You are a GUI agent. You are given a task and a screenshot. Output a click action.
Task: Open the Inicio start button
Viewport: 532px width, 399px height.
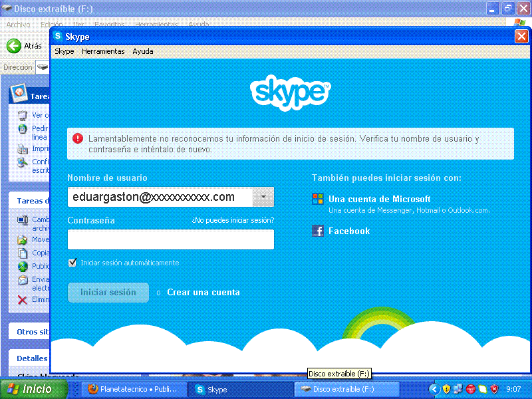(x=33, y=389)
